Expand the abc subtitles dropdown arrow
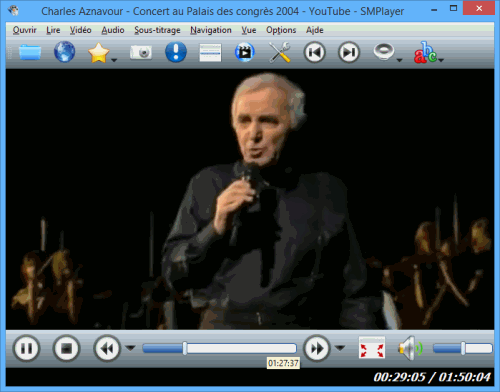Viewport: 500px width, 392px height. pyautogui.click(x=441, y=60)
